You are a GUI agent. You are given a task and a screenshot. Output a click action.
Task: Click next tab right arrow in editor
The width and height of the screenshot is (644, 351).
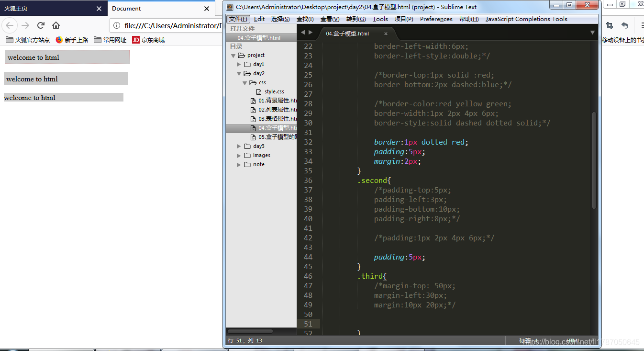tap(311, 33)
